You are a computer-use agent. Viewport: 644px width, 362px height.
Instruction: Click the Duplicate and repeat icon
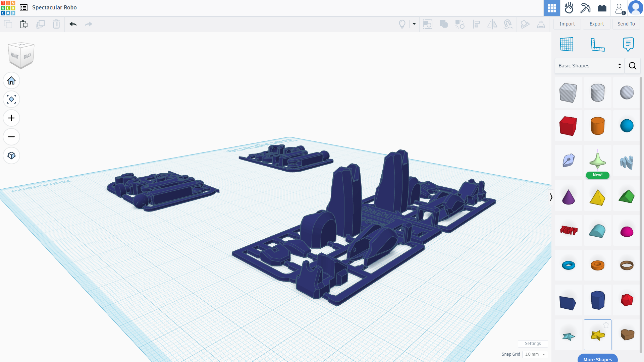(40, 24)
